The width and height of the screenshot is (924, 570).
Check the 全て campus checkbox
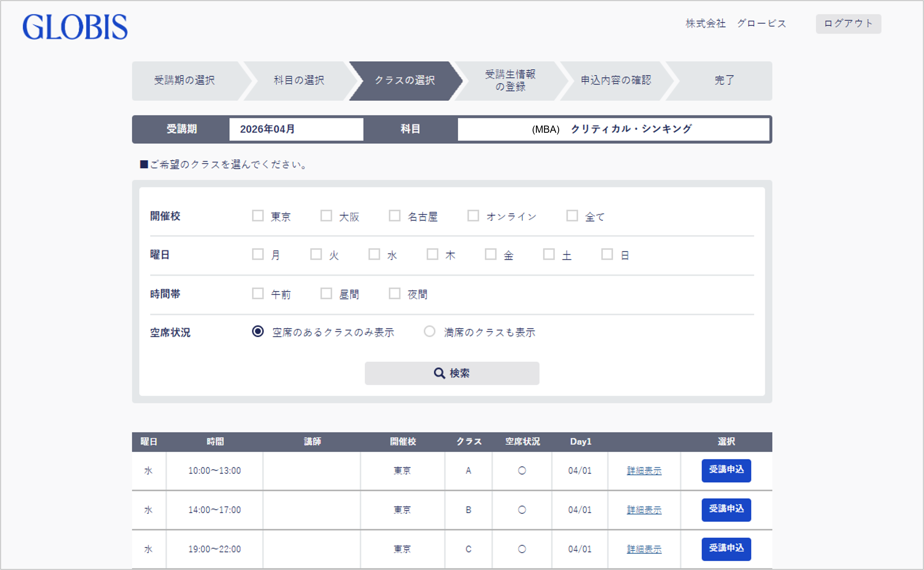click(572, 216)
